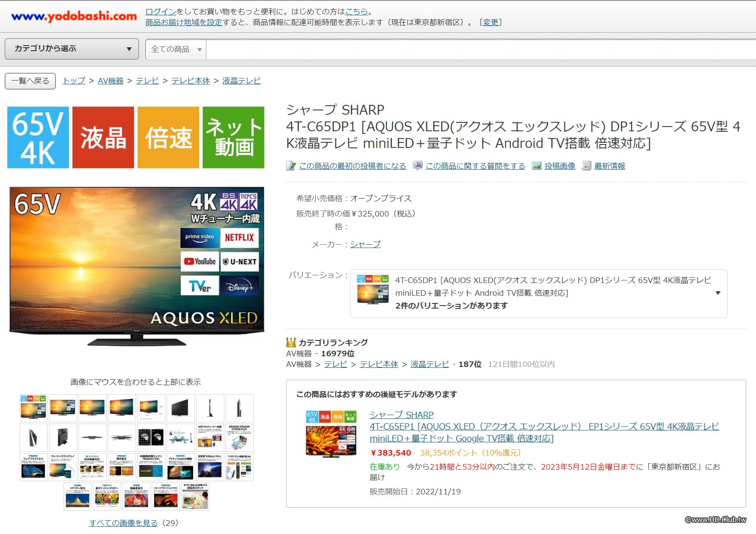
Task: Click すべての画像を見る link
Action: [x=123, y=523]
